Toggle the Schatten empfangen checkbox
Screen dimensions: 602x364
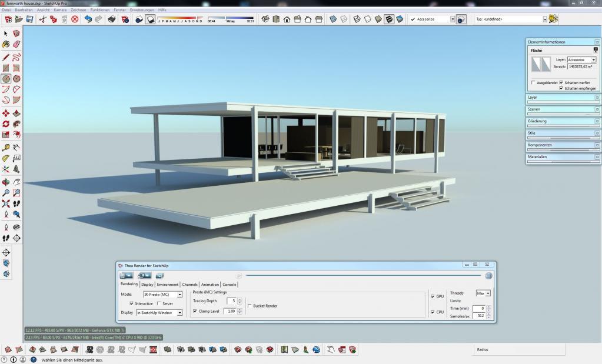pos(561,88)
